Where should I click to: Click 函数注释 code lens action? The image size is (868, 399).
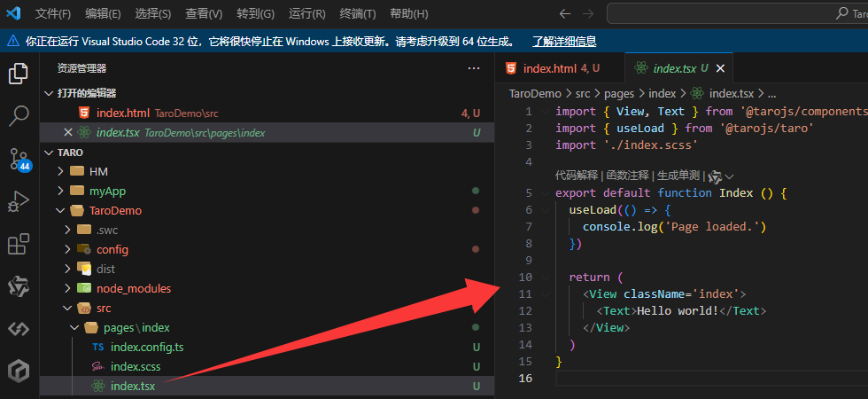click(627, 176)
